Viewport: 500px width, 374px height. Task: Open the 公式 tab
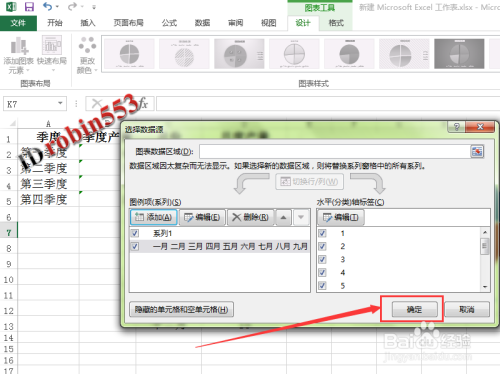coord(169,23)
